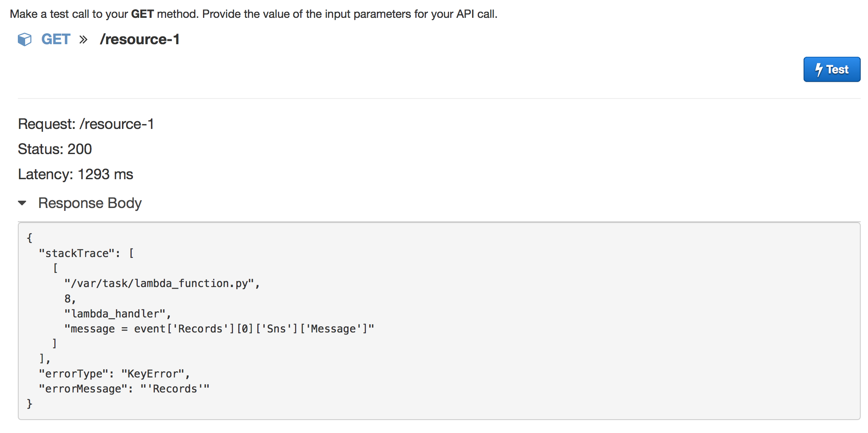868x433 pixels.
Task: Click the Status: 200 text
Action: coord(55,149)
